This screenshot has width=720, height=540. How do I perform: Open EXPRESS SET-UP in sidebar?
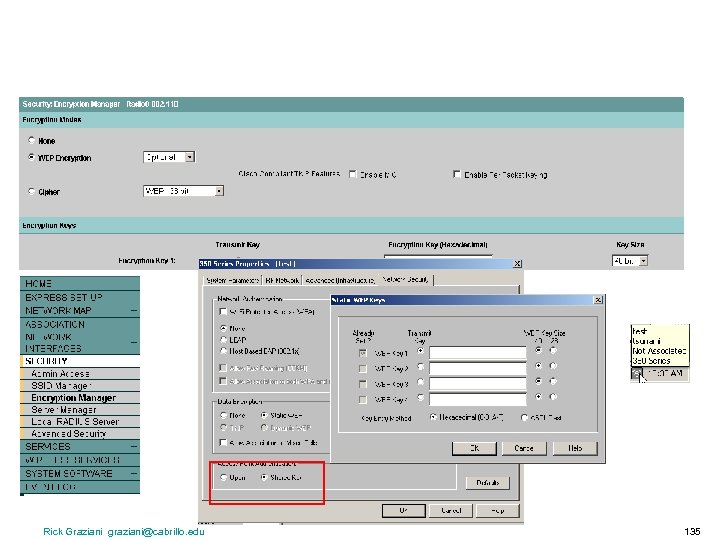pyautogui.click(x=80, y=297)
